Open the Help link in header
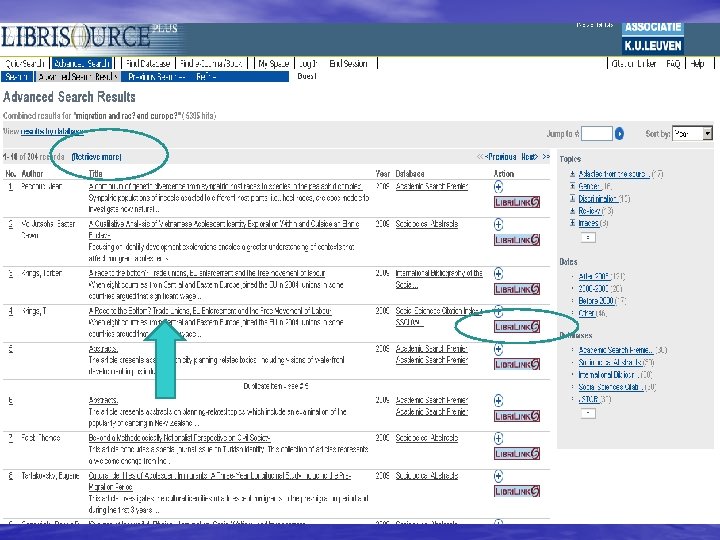The width and height of the screenshot is (720, 540). tap(698, 63)
